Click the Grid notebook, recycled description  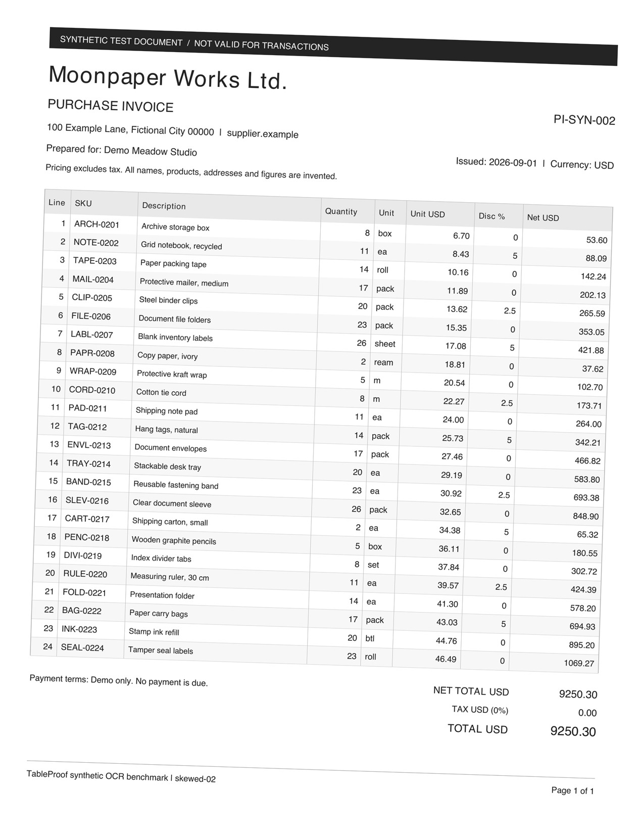click(x=181, y=246)
